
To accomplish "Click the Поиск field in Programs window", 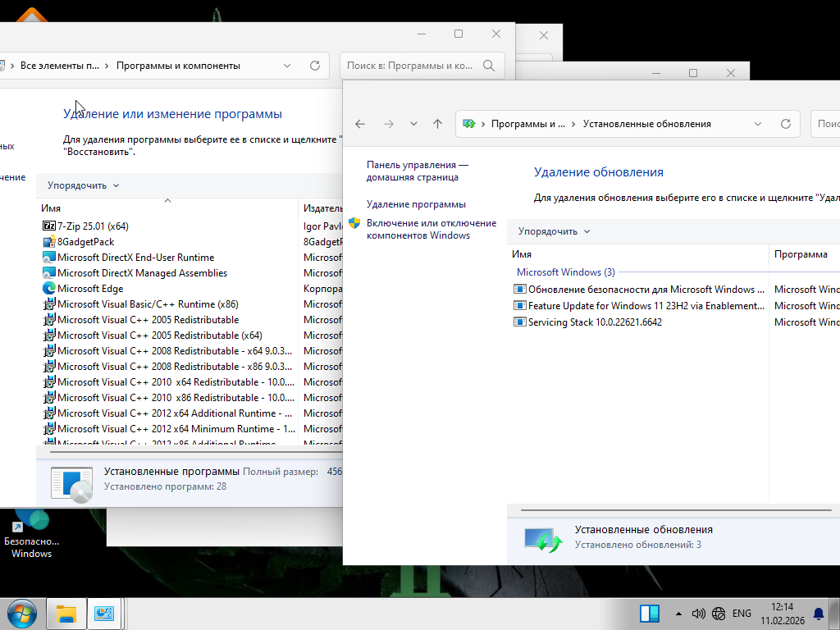I will point(410,66).
